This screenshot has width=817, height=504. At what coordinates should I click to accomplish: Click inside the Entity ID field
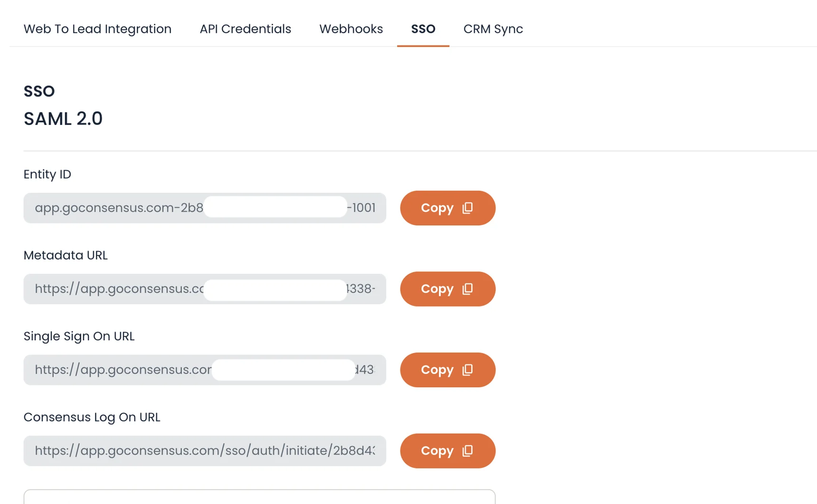pyautogui.click(x=205, y=208)
